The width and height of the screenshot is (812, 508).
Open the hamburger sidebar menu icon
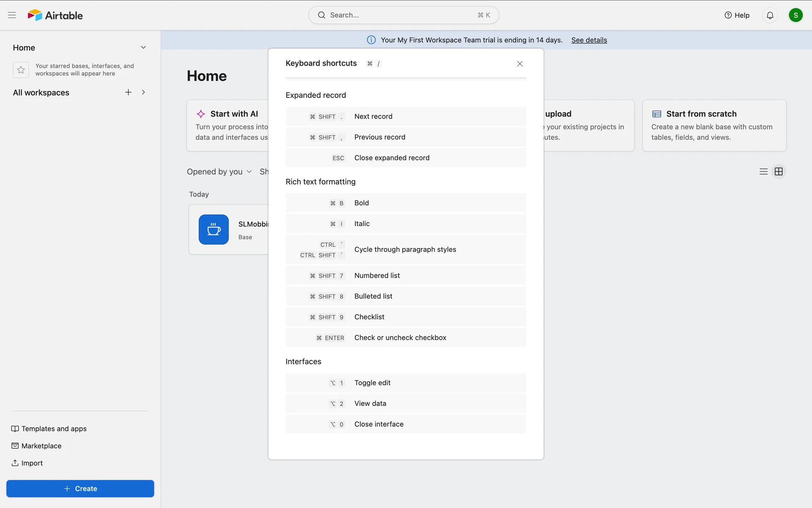(x=12, y=15)
